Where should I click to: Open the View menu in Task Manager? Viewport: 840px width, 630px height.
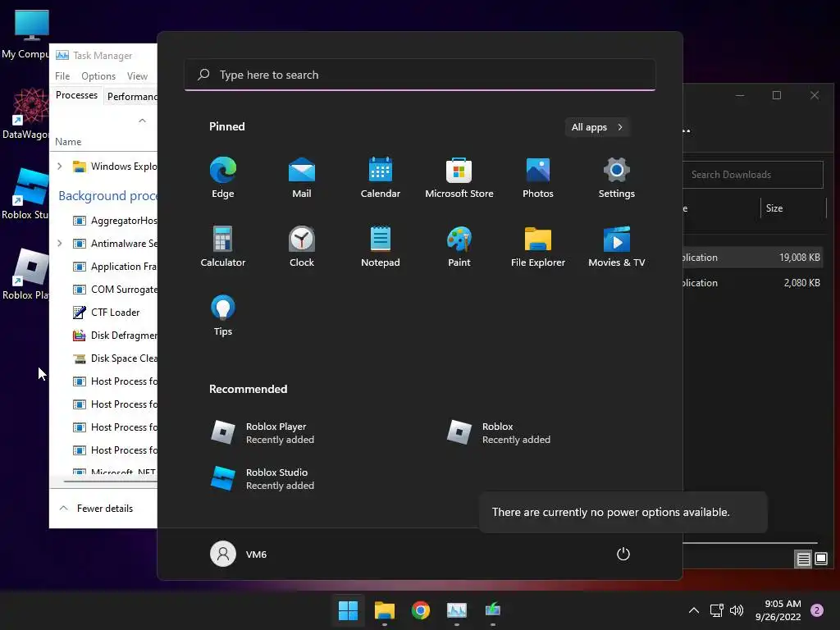(137, 76)
